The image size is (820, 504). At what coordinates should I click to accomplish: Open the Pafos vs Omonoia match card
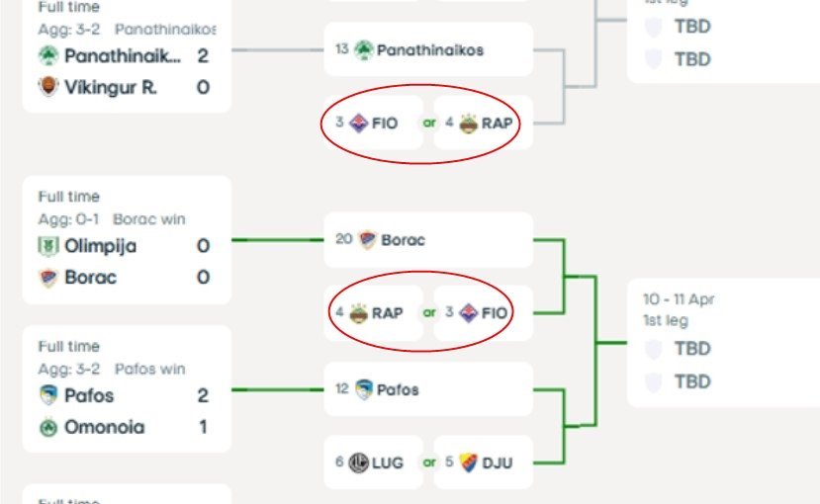point(127,389)
